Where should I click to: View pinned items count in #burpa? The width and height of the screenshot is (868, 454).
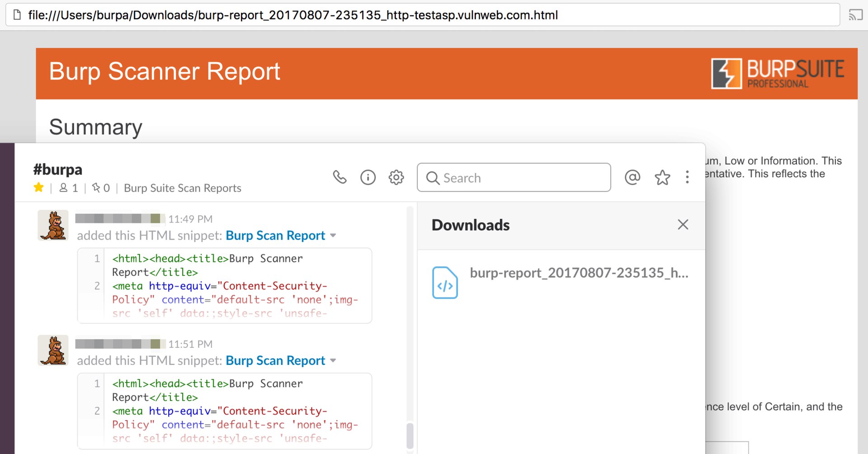(x=101, y=188)
